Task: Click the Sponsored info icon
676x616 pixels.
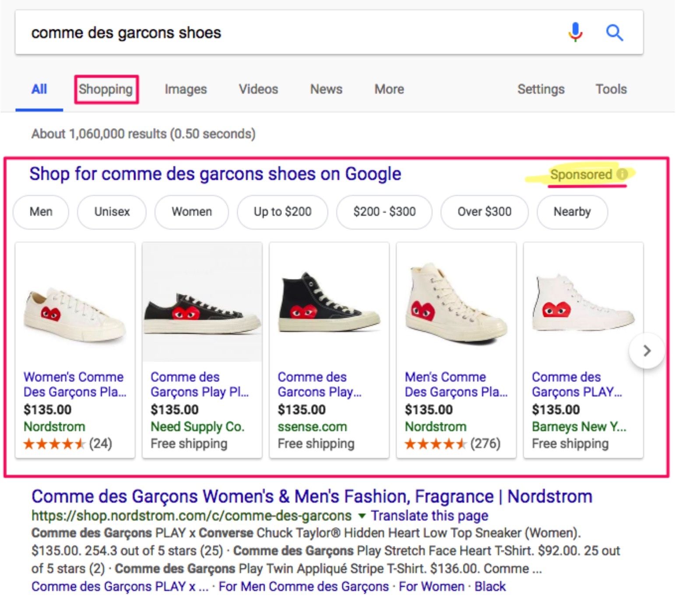Action: tap(622, 174)
